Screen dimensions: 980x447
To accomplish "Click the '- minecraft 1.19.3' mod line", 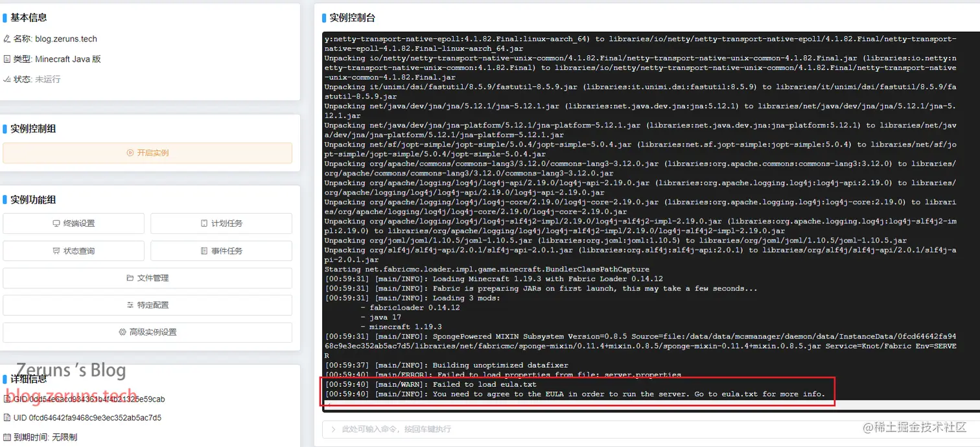I will coord(401,327).
